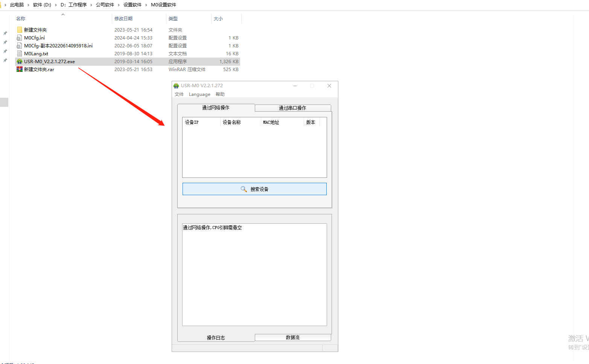Select the file name M0Lang.txt
This screenshot has width=589, height=364.
[x=36, y=53]
